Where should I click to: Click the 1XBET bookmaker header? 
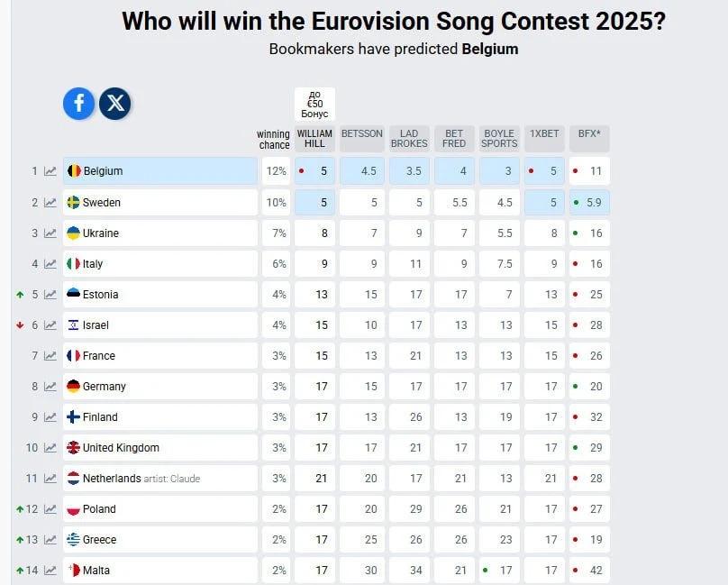[544, 134]
